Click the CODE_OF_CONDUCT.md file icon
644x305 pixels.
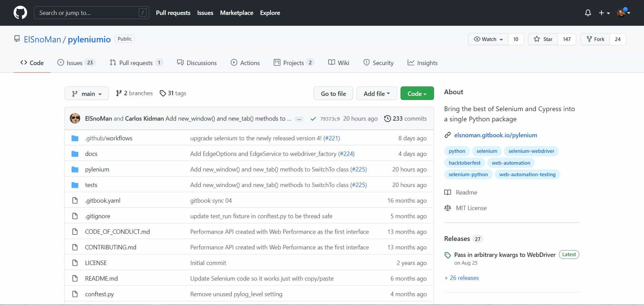pos(75,232)
